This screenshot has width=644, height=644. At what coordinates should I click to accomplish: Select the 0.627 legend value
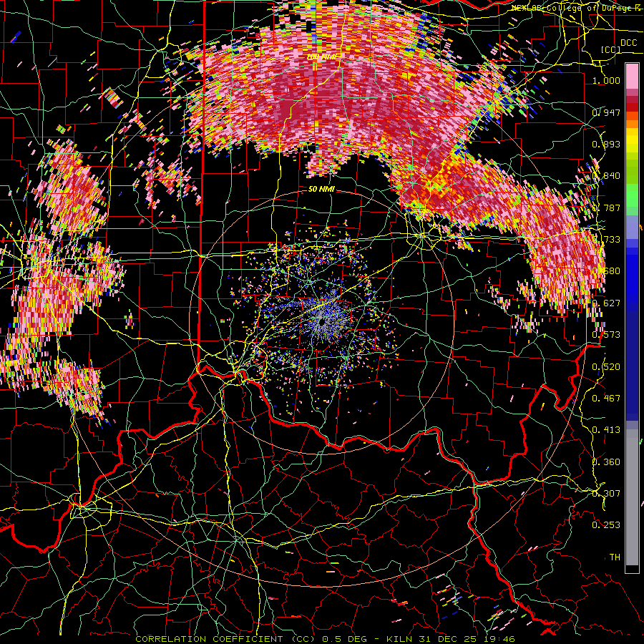coord(606,303)
